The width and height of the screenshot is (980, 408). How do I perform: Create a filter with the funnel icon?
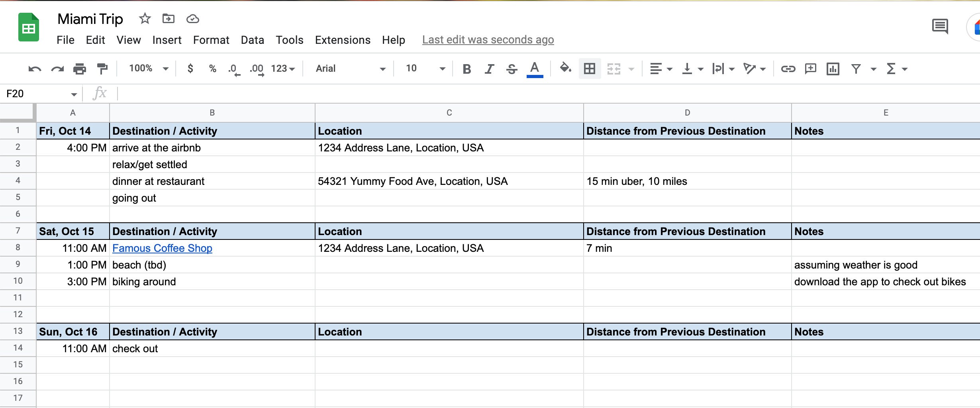[856, 69]
